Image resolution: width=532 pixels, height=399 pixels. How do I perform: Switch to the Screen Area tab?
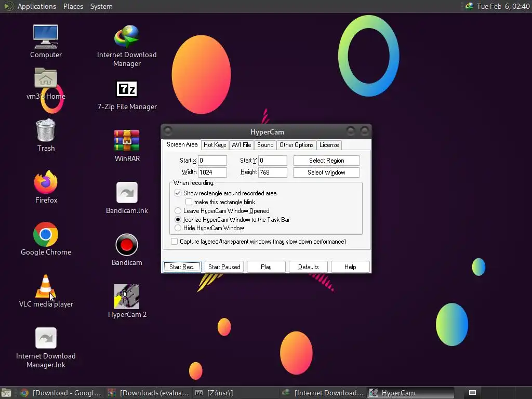pos(182,144)
